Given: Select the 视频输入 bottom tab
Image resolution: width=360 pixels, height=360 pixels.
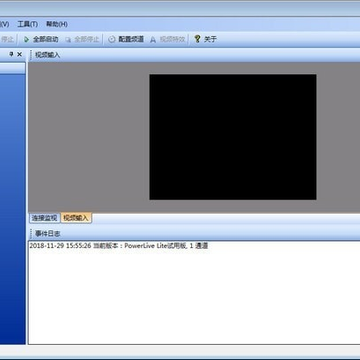Looking at the screenshot, I should pos(76,218).
